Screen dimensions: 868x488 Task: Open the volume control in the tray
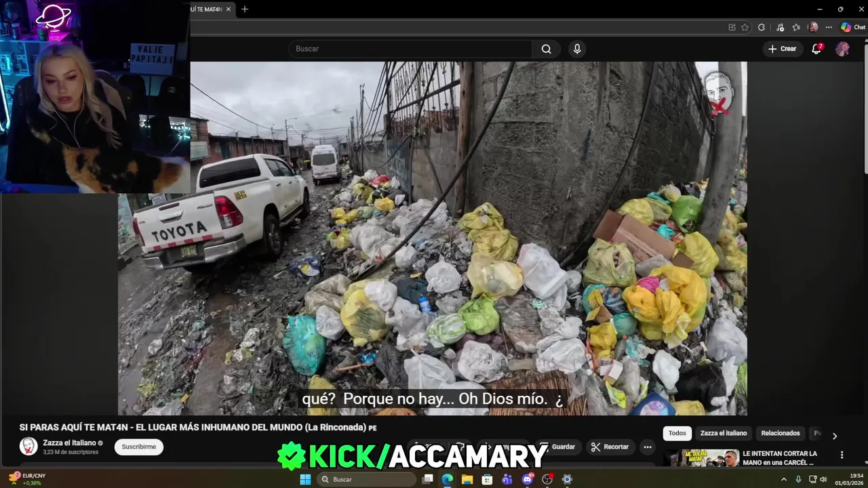point(824,479)
